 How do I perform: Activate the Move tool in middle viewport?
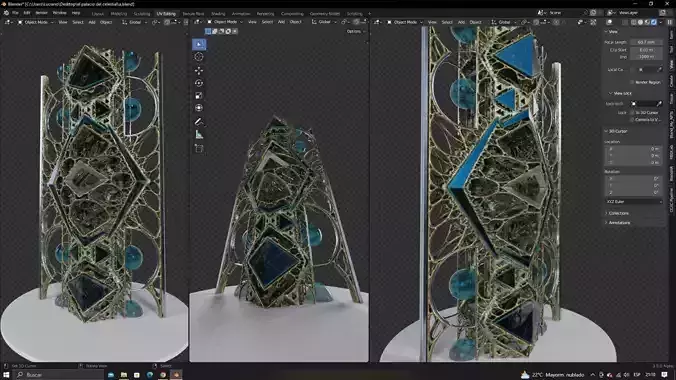coord(199,70)
